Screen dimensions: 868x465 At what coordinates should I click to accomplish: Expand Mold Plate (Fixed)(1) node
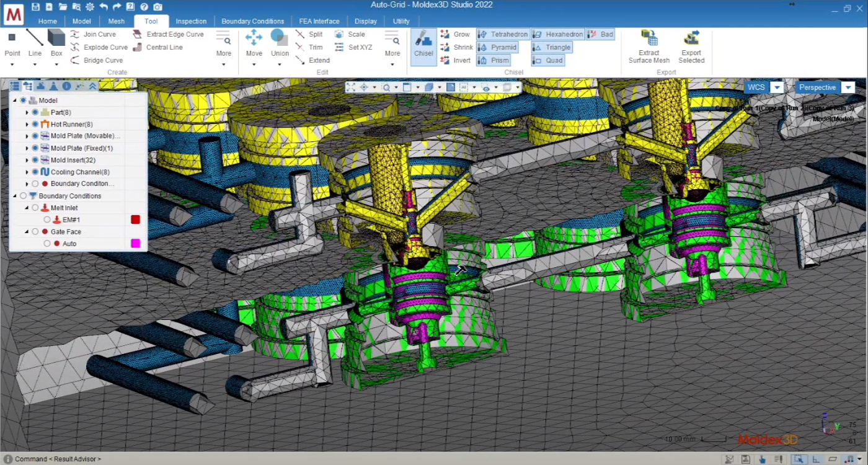pyautogui.click(x=27, y=149)
